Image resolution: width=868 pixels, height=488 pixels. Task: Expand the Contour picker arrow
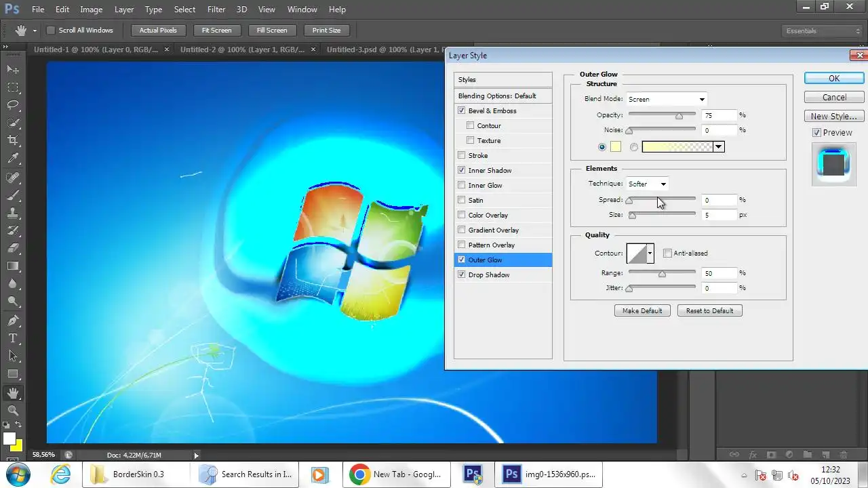point(650,253)
